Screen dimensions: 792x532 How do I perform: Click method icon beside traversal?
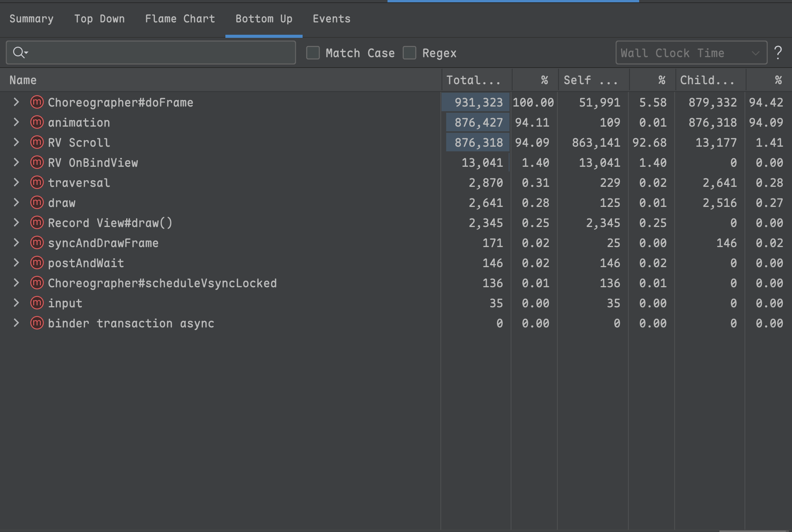pos(37,183)
